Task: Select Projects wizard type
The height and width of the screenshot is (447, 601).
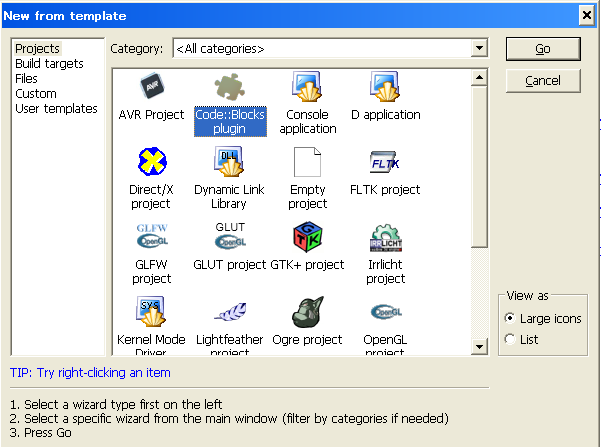Action: 38,49
